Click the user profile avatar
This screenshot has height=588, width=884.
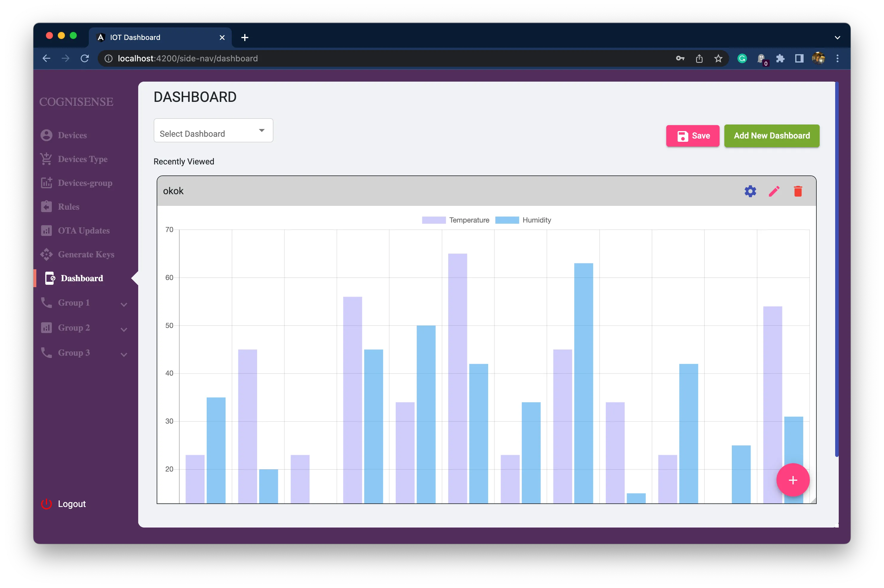tap(818, 58)
